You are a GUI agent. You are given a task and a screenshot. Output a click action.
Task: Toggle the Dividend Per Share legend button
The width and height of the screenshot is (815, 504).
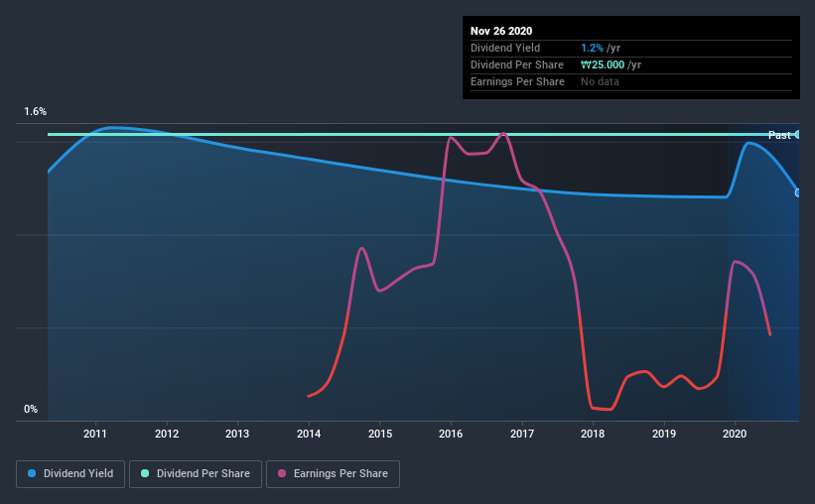click(196, 474)
